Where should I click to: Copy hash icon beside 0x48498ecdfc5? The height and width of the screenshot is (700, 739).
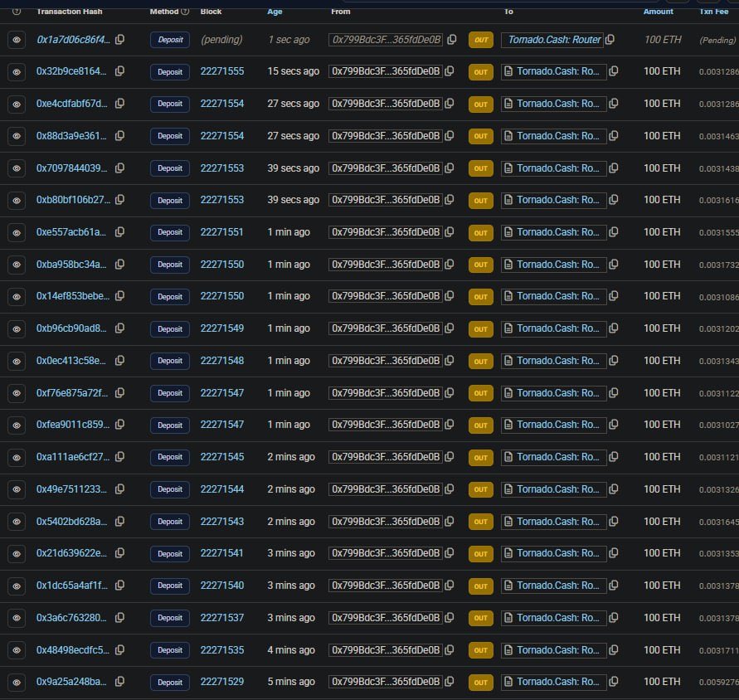pos(120,650)
